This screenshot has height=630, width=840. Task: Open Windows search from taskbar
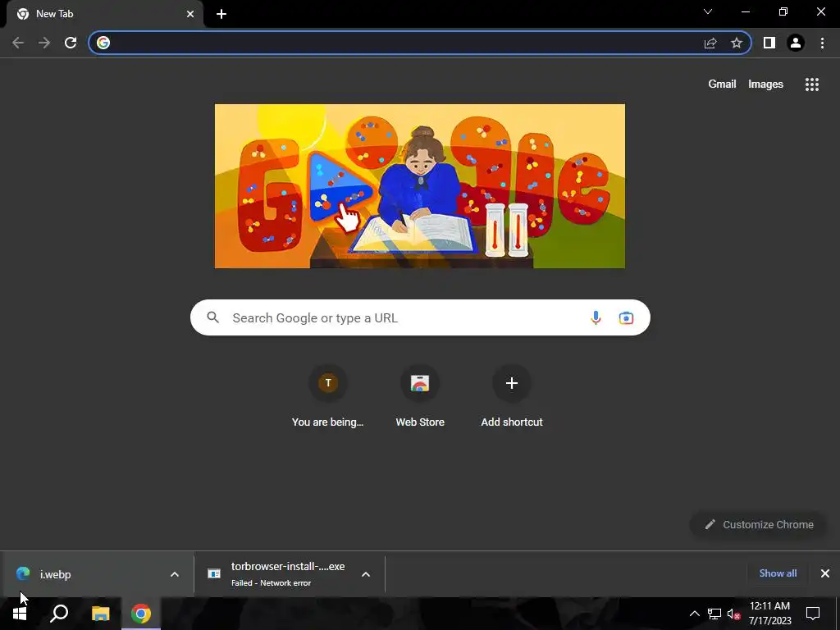pos(59,614)
